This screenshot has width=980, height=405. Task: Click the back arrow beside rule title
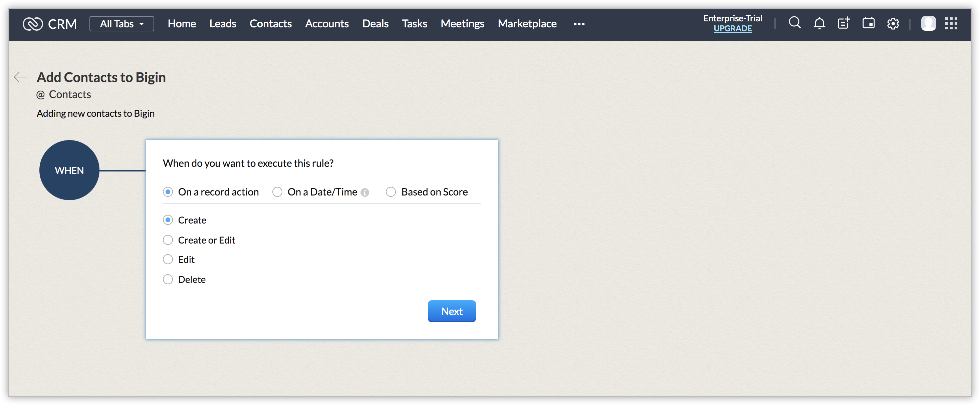coord(21,77)
